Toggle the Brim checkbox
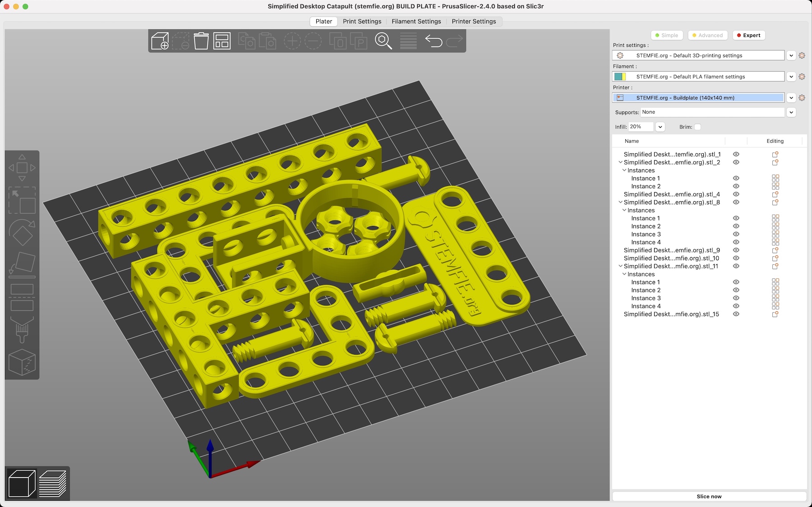 click(x=697, y=127)
